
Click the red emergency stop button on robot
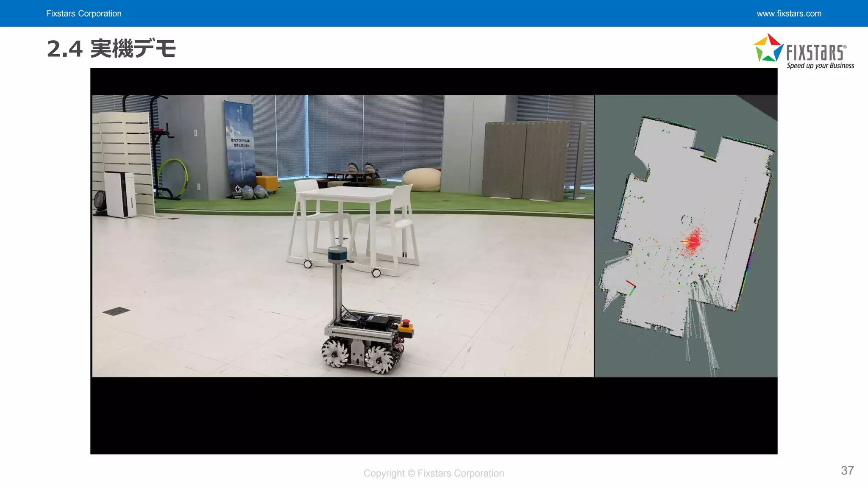406,323
